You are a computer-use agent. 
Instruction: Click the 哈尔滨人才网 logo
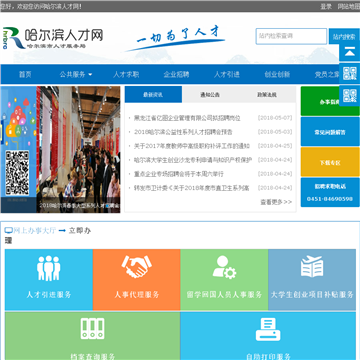(53, 38)
